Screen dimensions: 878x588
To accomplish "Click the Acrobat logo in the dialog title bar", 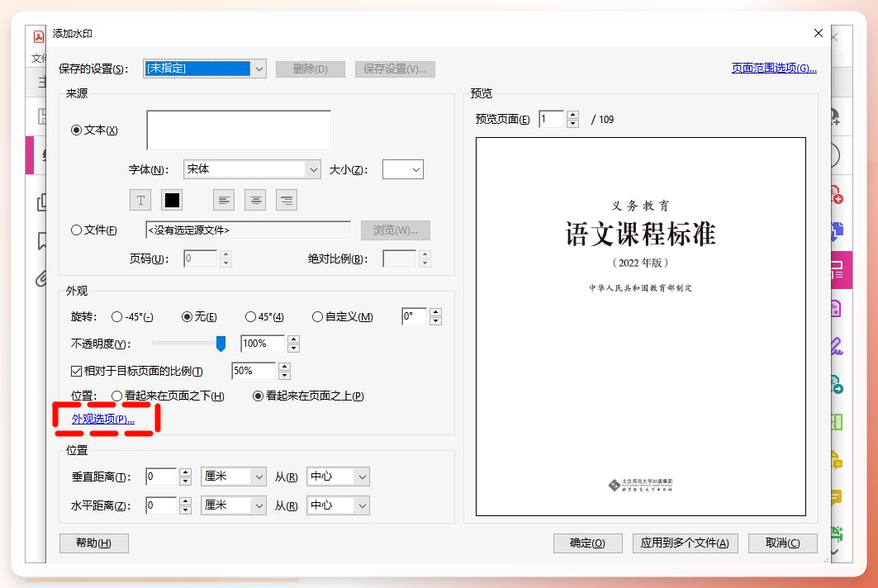I will pos(39,36).
